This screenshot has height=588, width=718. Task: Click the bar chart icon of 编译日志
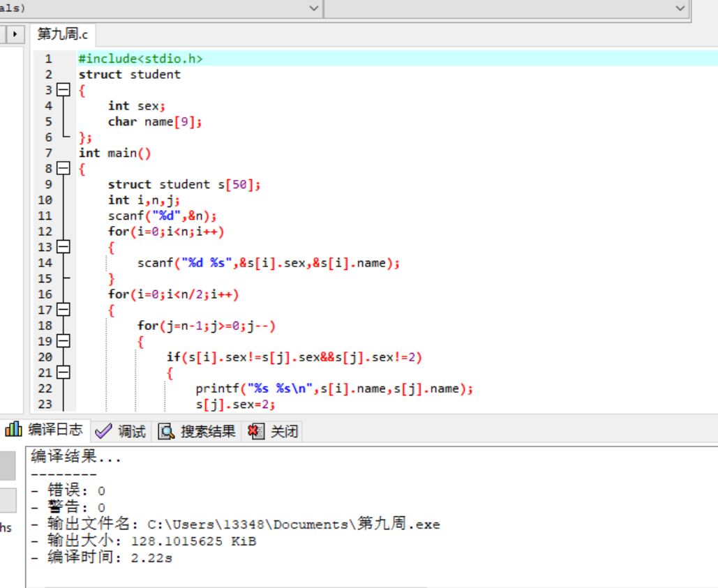click(x=13, y=429)
